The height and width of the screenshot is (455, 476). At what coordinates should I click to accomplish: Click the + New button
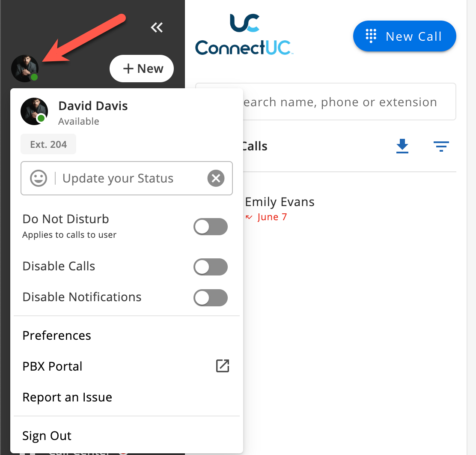(142, 69)
